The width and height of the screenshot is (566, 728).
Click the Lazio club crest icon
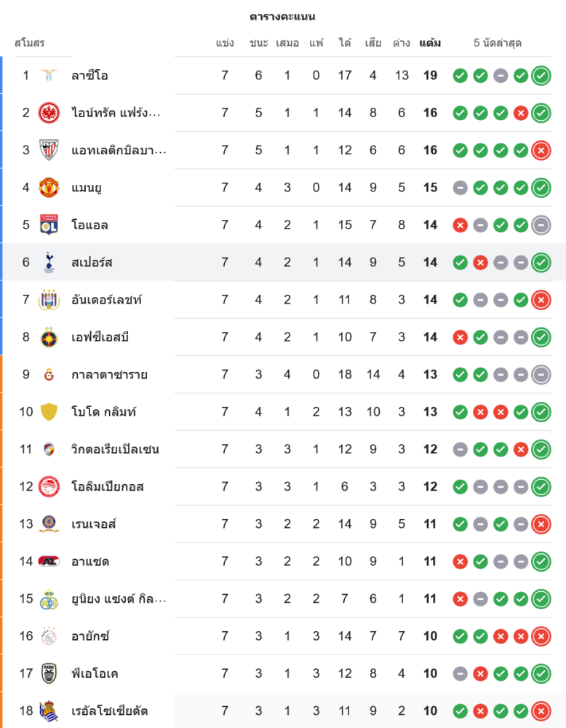point(49,75)
